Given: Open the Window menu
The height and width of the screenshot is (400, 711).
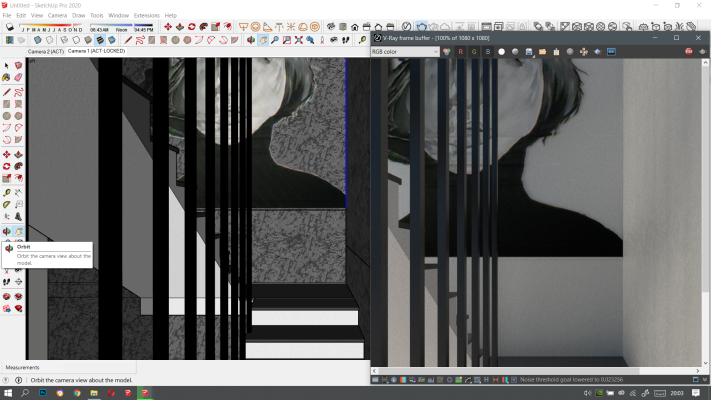Looking at the screenshot, I should click(x=118, y=15).
